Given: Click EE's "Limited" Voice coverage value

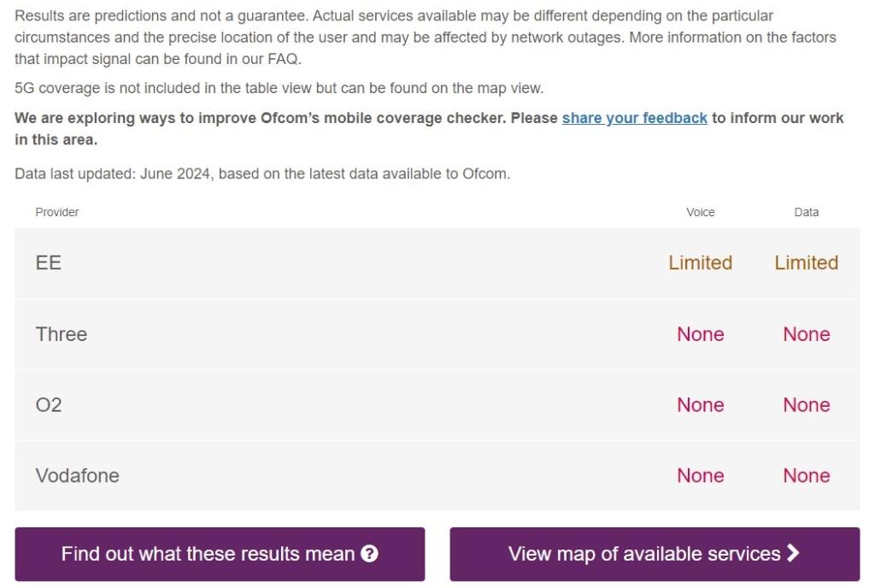Looking at the screenshot, I should [700, 263].
